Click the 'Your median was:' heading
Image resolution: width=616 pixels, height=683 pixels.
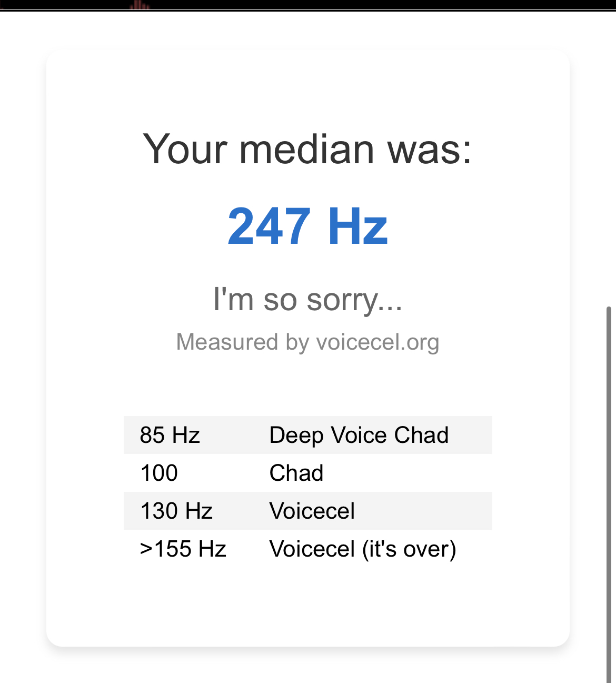point(307,149)
